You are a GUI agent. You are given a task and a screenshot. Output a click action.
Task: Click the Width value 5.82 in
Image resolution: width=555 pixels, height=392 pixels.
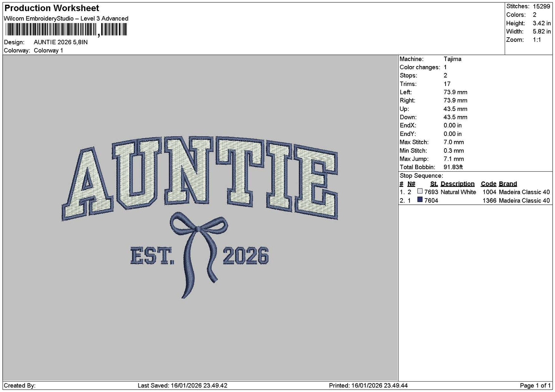pos(542,31)
